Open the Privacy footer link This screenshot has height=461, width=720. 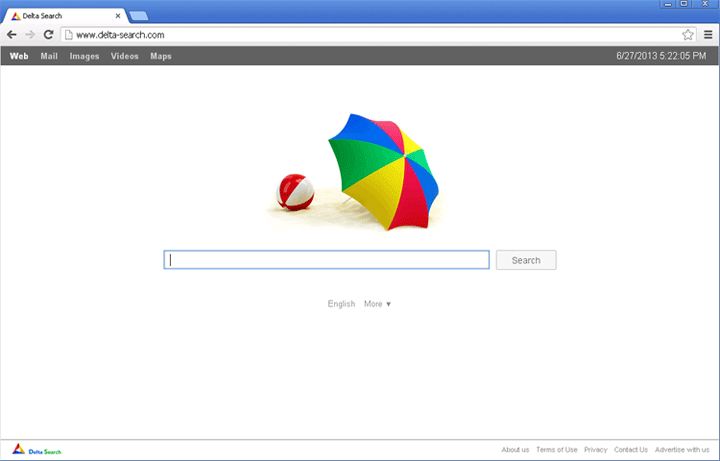[596, 450]
